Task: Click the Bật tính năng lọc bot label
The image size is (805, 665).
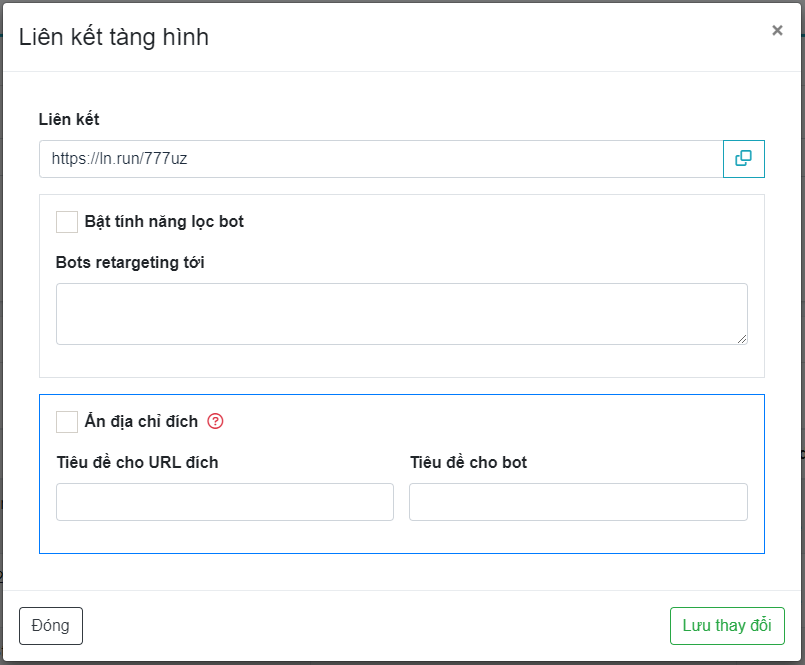Action: 164,222
